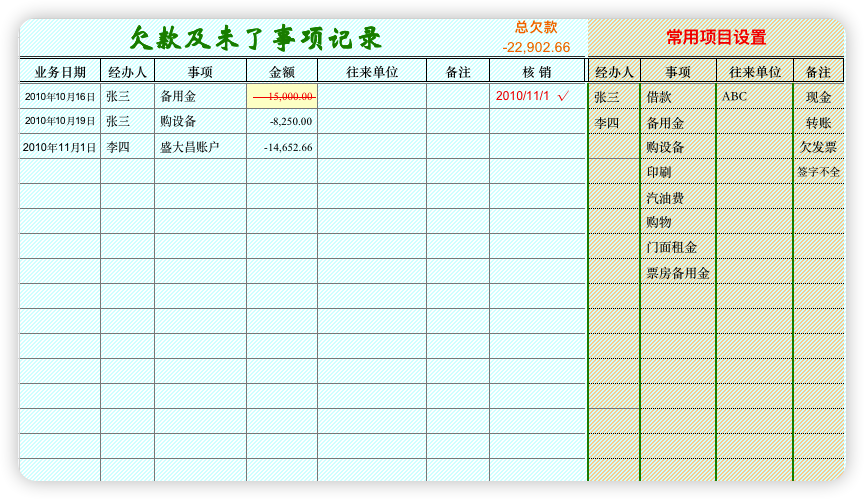Select the 购设备 cell in the records table

coord(200,121)
